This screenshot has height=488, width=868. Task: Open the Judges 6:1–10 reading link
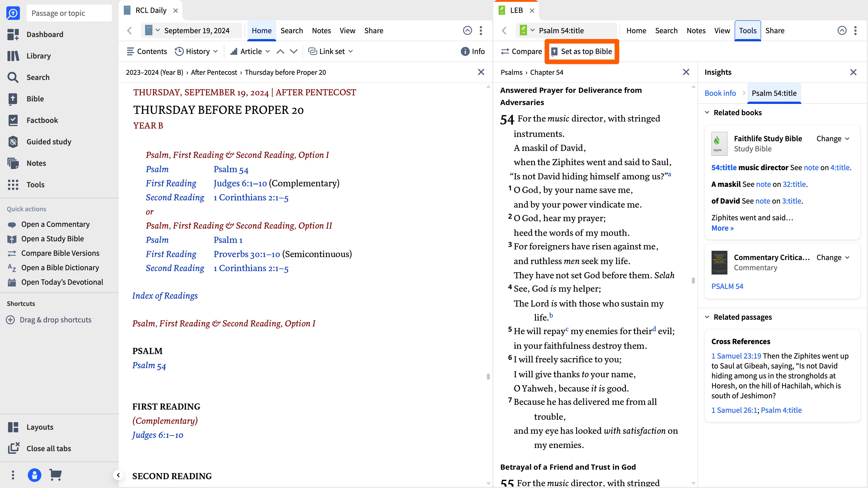click(x=240, y=183)
